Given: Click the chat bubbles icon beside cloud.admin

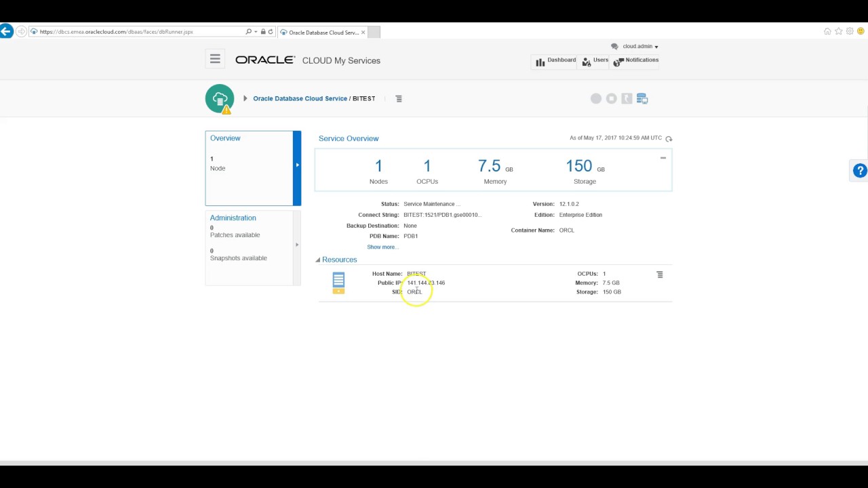Looking at the screenshot, I should pos(614,47).
